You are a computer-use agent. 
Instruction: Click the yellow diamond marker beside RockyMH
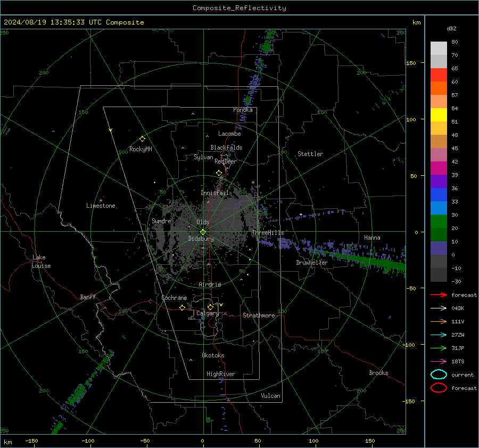142,139
